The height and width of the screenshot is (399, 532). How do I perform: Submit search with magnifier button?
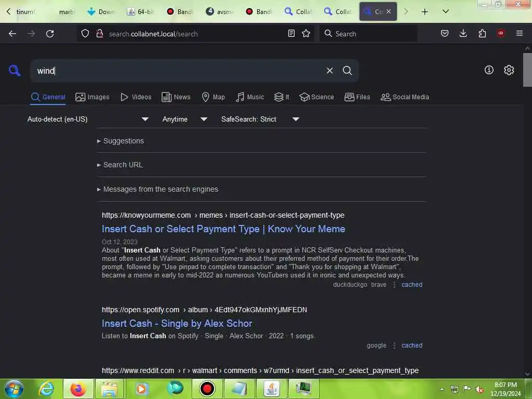coord(347,71)
